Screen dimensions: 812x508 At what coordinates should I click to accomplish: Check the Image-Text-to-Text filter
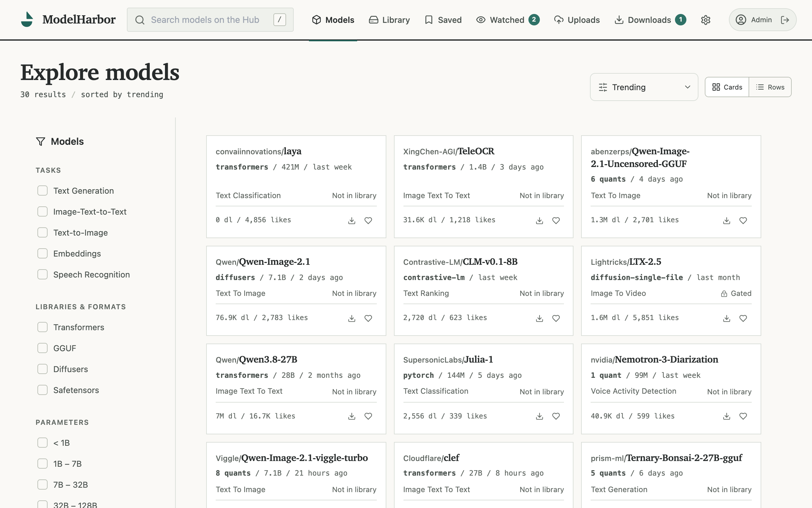point(42,211)
